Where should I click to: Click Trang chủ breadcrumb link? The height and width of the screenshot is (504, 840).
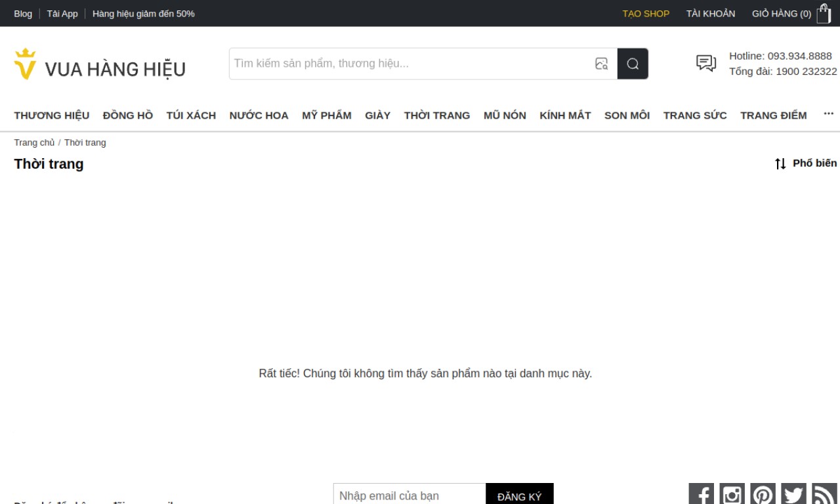[34, 142]
